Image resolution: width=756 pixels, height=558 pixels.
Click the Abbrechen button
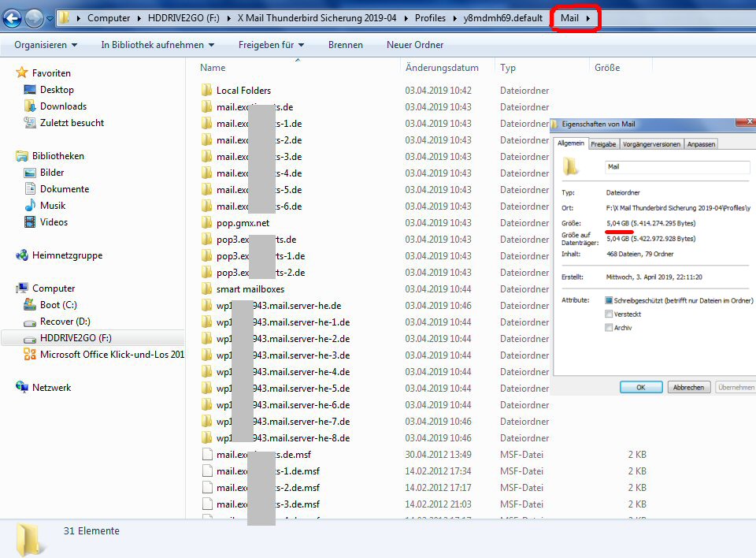click(689, 387)
